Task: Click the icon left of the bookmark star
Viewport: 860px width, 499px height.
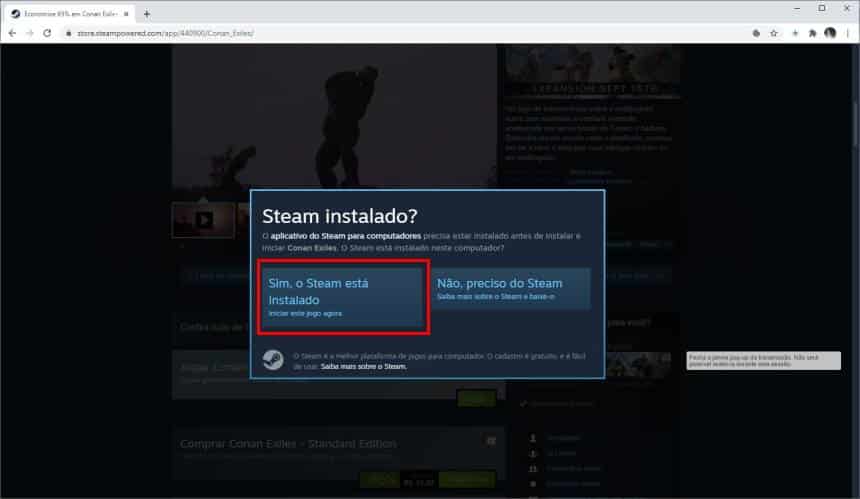Action: click(756, 33)
